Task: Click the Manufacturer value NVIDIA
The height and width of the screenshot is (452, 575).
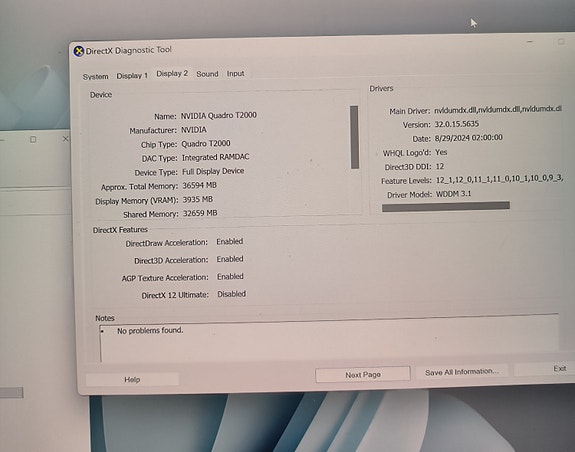Action: point(194,130)
